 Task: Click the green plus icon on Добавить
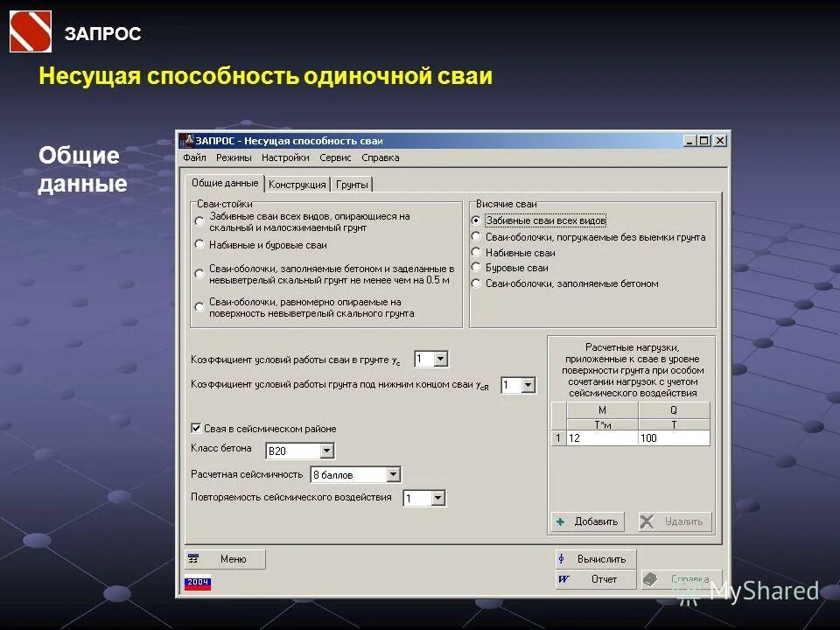560,521
